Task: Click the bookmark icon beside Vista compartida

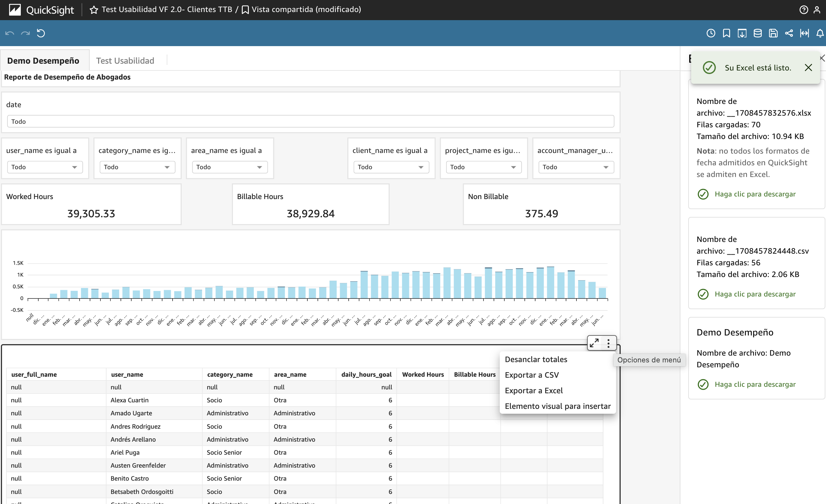Action: [245, 10]
